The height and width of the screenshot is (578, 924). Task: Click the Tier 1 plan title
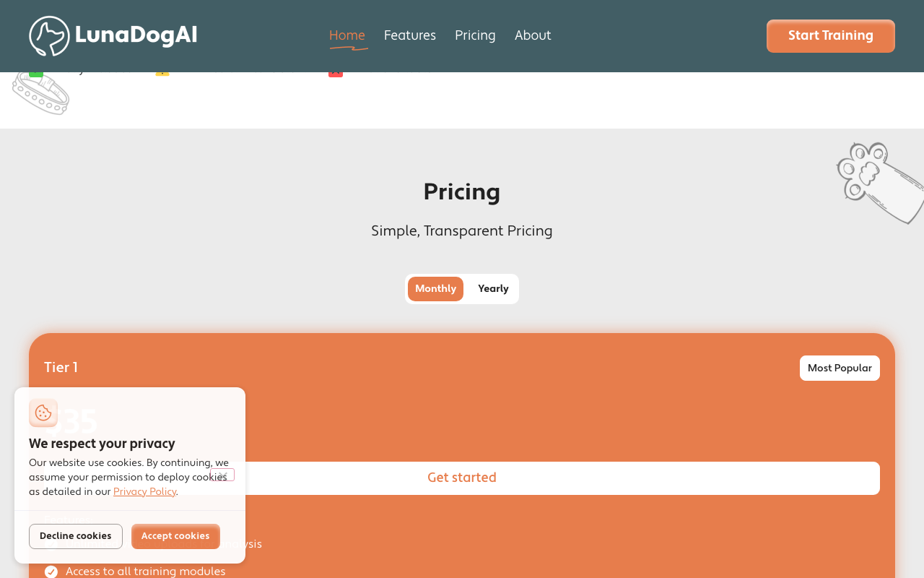point(61,368)
